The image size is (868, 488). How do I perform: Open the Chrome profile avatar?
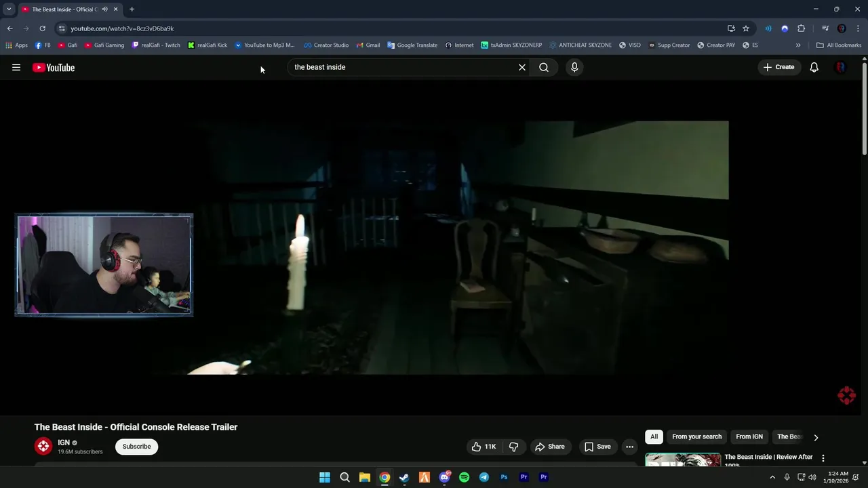click(842, 28)
